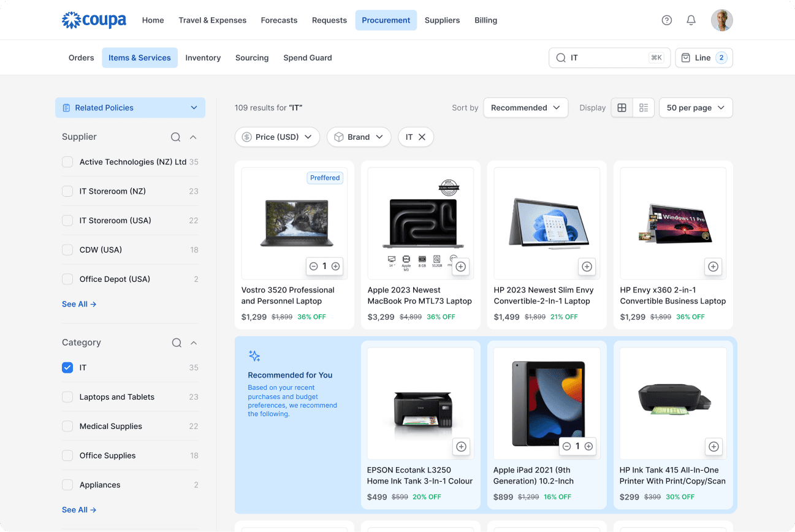The width and height of the screenshot is (795, 532).
Task: Switch to list display view
Action: [x=644, y=108]
